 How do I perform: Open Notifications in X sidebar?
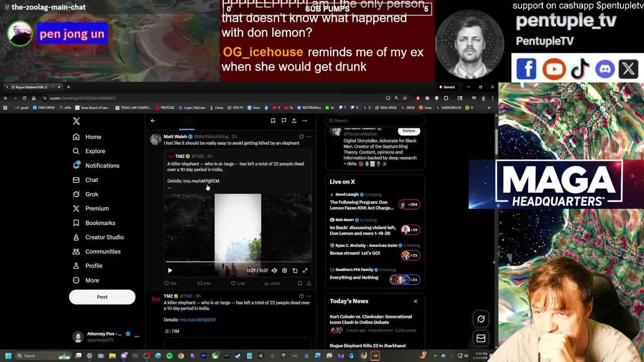(96, 165)
